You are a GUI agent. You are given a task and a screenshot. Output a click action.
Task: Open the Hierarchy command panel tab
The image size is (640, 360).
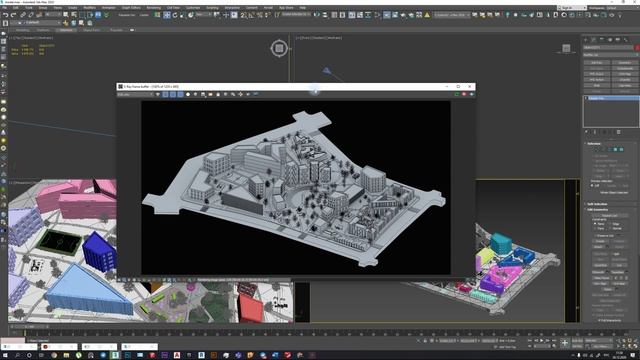point(602,40)
